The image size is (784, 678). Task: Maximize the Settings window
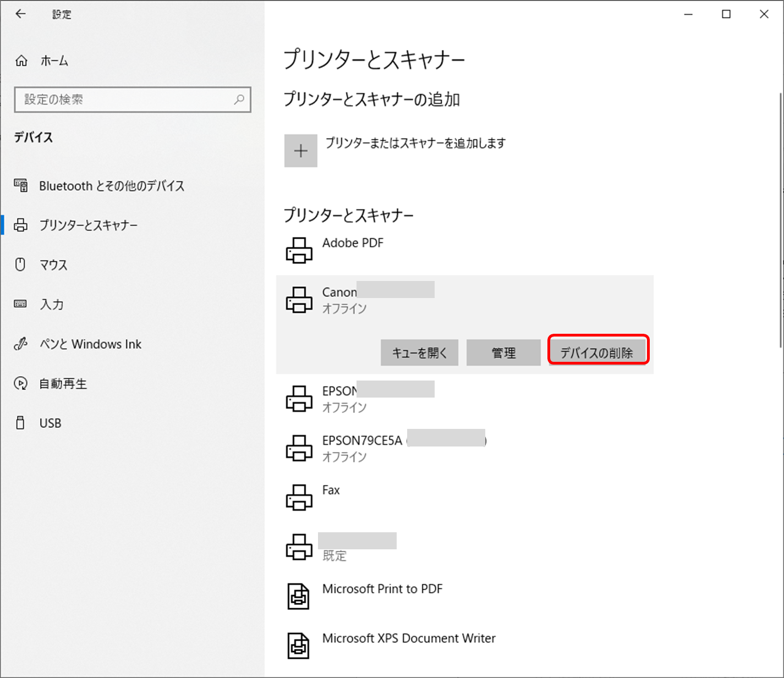click(726, 14)
